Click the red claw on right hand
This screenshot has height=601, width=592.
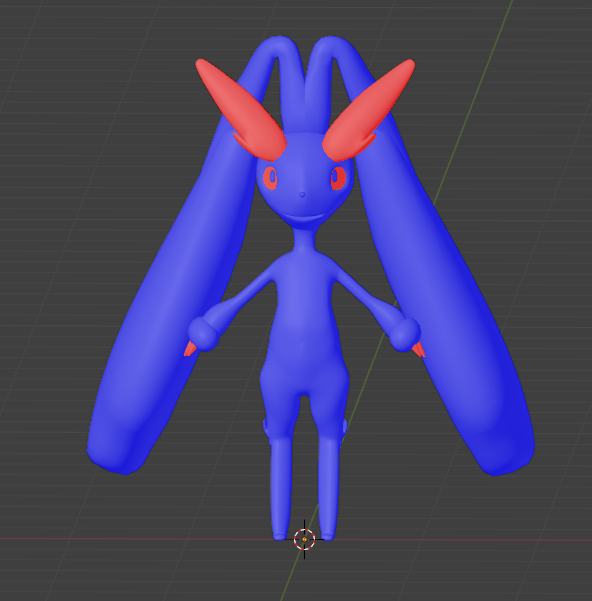coord(419,349)
